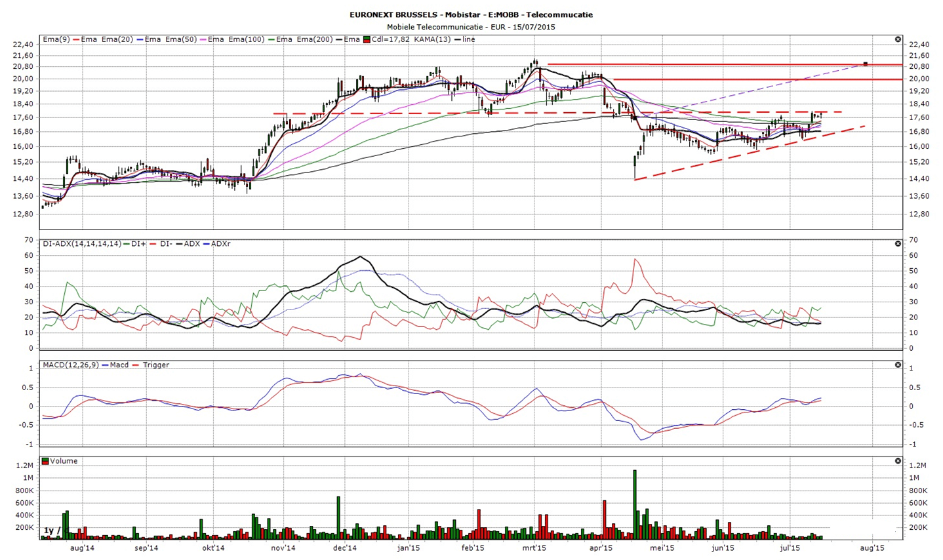Click the DI-ADX(14,14,14,14) label
Image resolution: width=943 pixels, height=560 pixels.
click(x=82, y=244)
